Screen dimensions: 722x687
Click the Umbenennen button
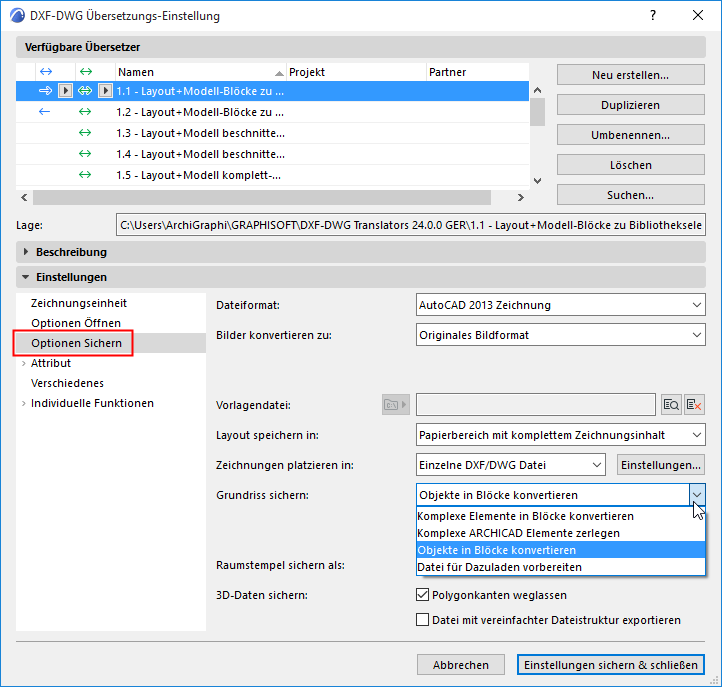coord(630,134)
